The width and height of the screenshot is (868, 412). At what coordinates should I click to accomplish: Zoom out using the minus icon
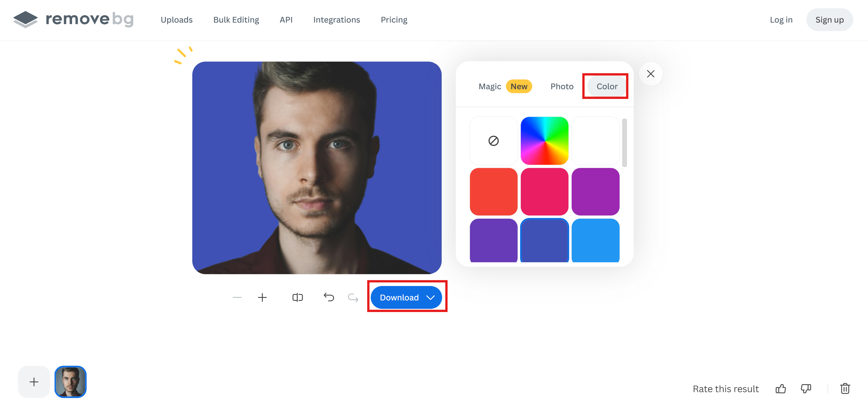237,297
